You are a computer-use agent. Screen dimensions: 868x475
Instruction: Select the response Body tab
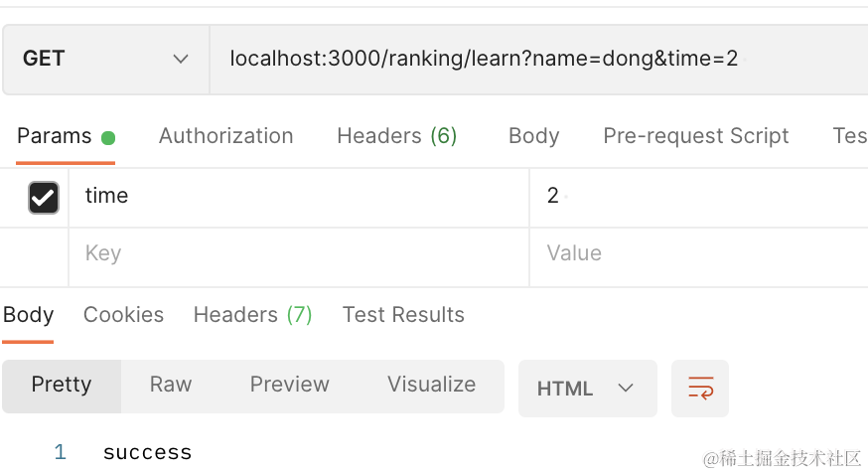[28, 315]
